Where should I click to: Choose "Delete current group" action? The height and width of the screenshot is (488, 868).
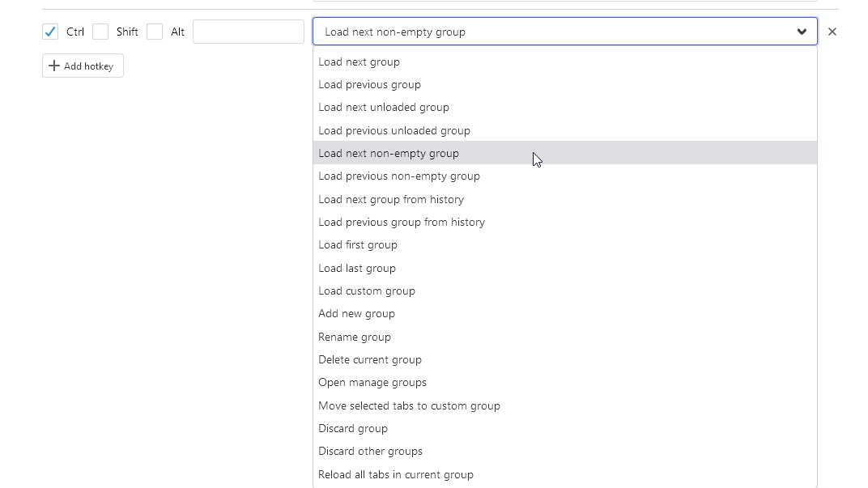coord(370,359)
